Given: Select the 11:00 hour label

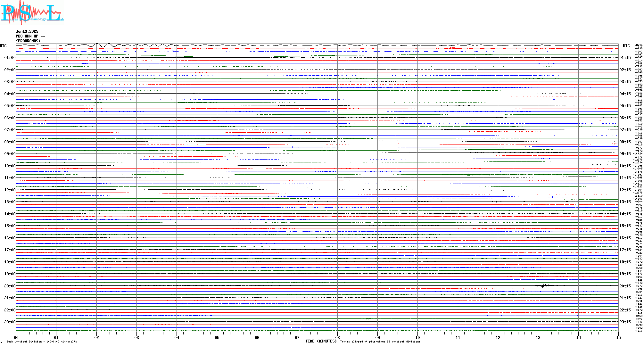Looking at the screenshot, I should [10, 178].
